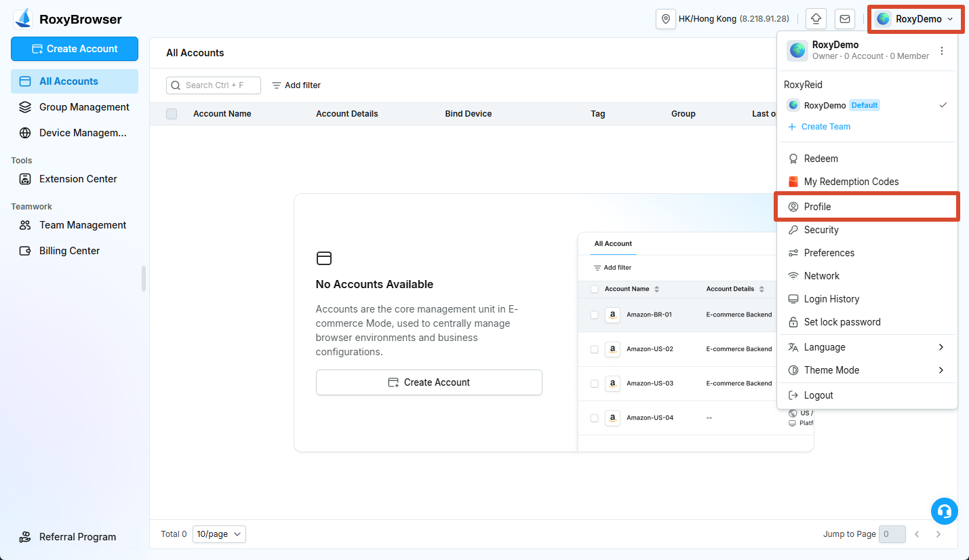Open Security settings from the menu
Image resolution: width=969 pixels, height=560 pixels.
coord(867,230)
